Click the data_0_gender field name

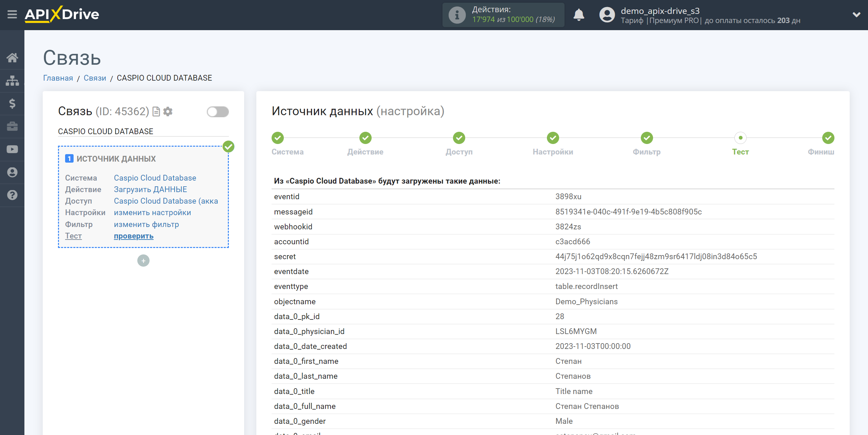pyautogui.click(x=300, y=421)
